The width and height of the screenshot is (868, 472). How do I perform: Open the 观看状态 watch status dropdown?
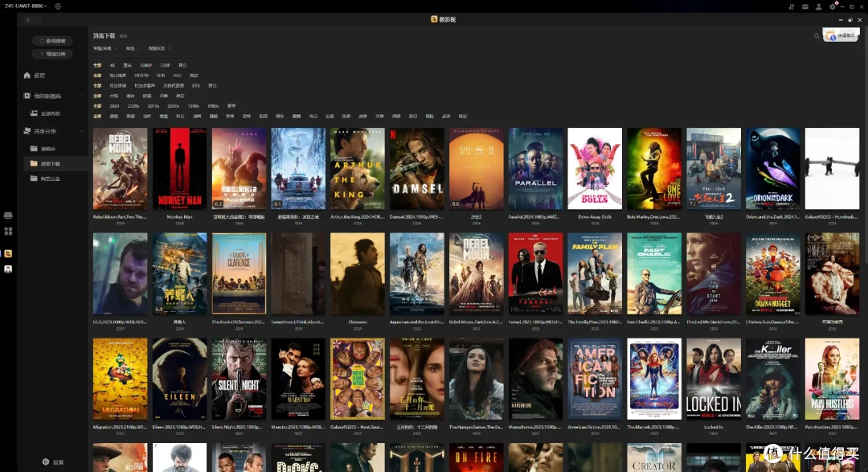[159, 49]
